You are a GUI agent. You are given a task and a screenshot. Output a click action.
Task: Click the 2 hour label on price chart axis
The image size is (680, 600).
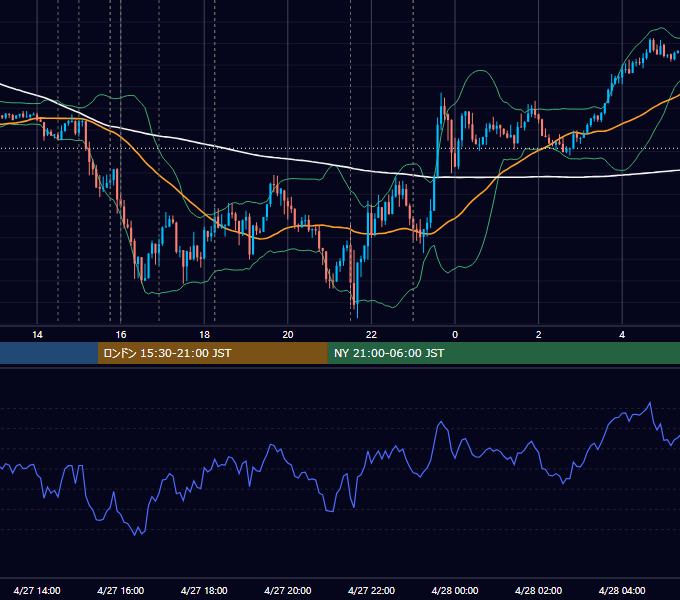pos(539,335)
